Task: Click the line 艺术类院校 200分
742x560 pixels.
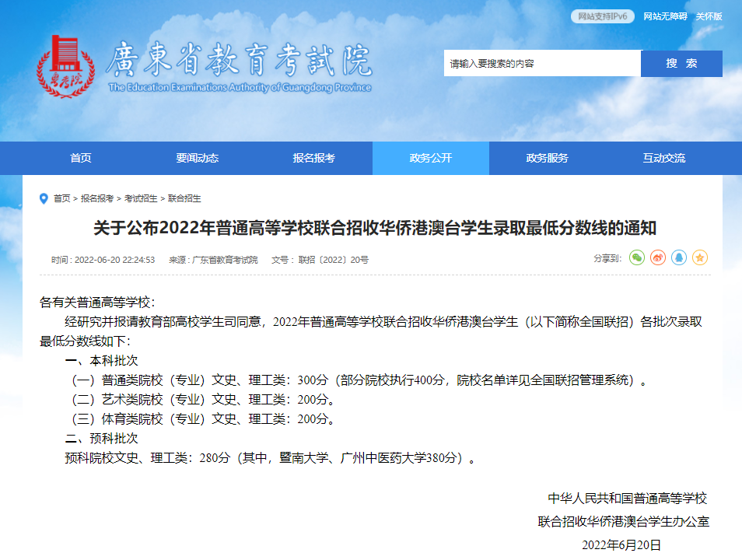Action: pos(202,400)
